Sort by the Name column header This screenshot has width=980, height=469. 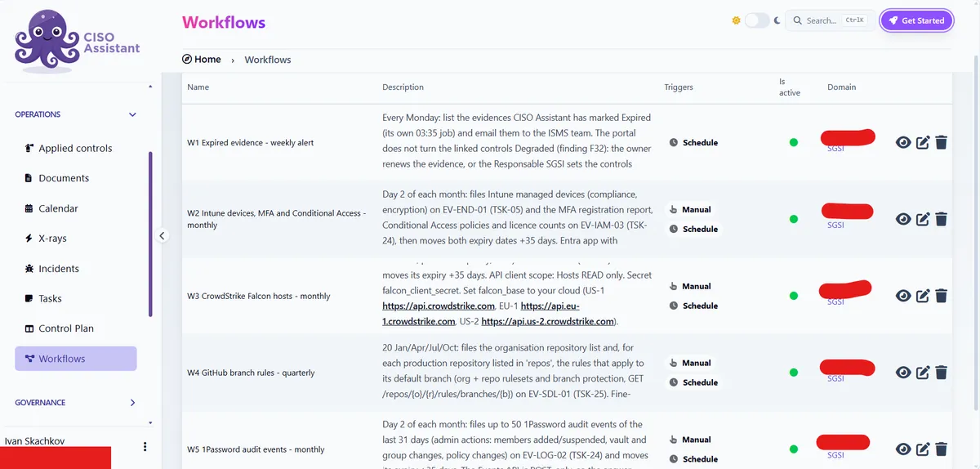point(198,87)
